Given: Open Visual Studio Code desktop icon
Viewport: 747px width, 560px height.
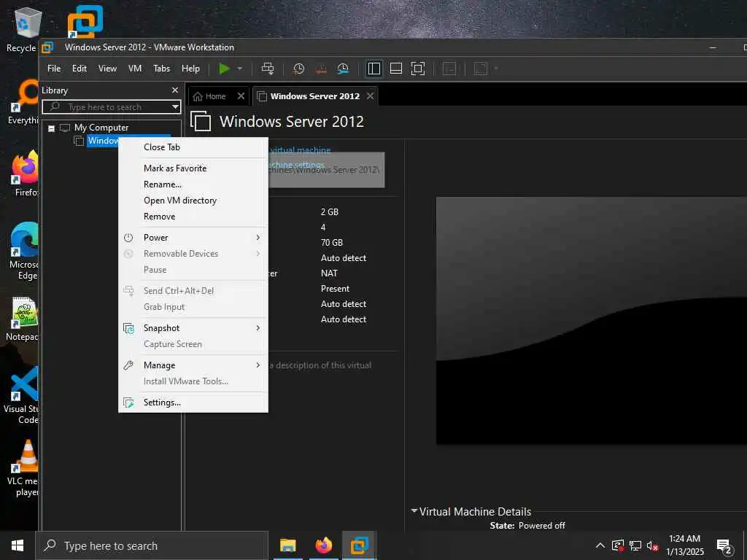Looking at the screenshot, I should 21,394.
